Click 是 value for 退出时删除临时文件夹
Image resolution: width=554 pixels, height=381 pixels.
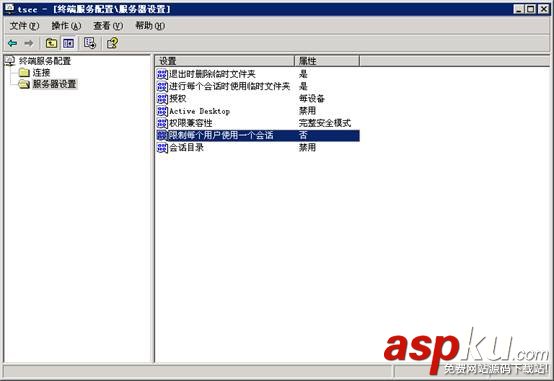tap(303, 74)
